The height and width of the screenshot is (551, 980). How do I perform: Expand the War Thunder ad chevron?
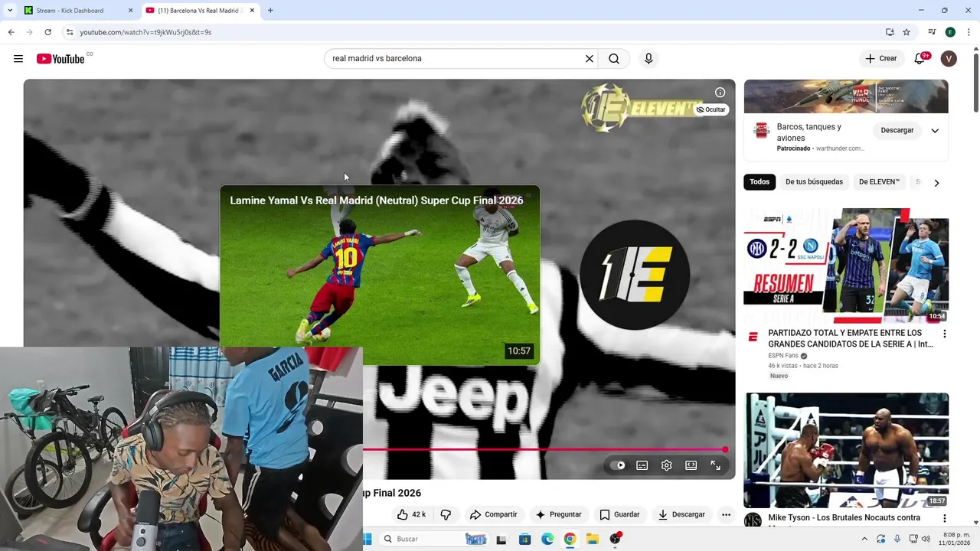pos(935,131)
